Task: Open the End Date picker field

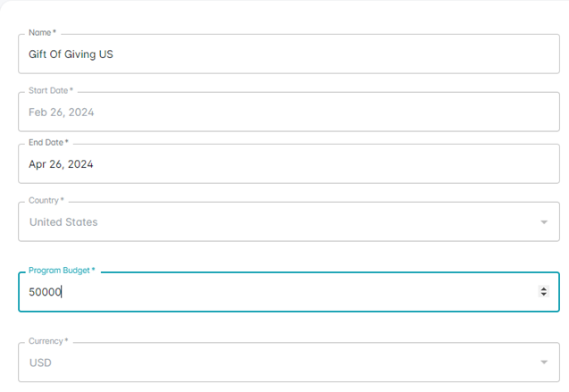Action: (x=289, y=163)
